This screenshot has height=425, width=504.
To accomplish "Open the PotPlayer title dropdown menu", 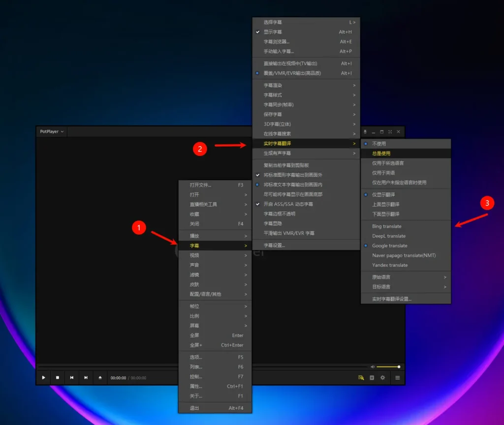I will tap(52, 131).
